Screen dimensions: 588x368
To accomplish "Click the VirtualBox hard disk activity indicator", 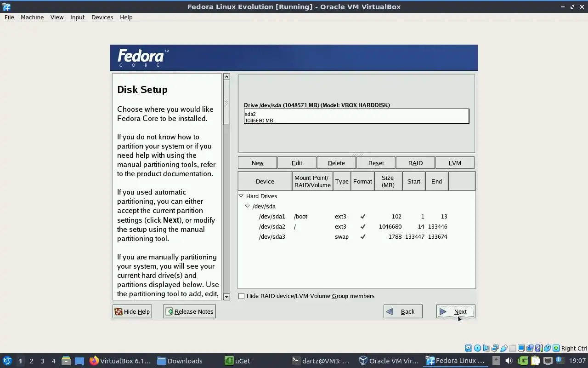I will coord(469,348).
